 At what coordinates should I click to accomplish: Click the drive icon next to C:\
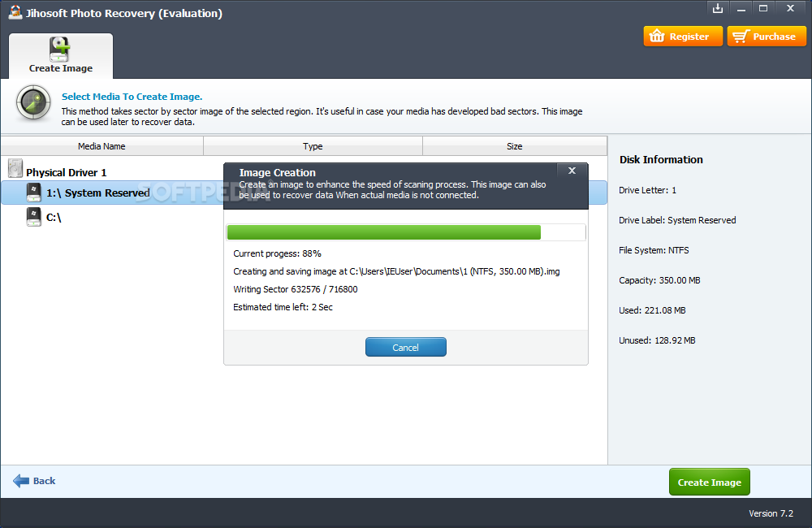[x=33, y=217]
